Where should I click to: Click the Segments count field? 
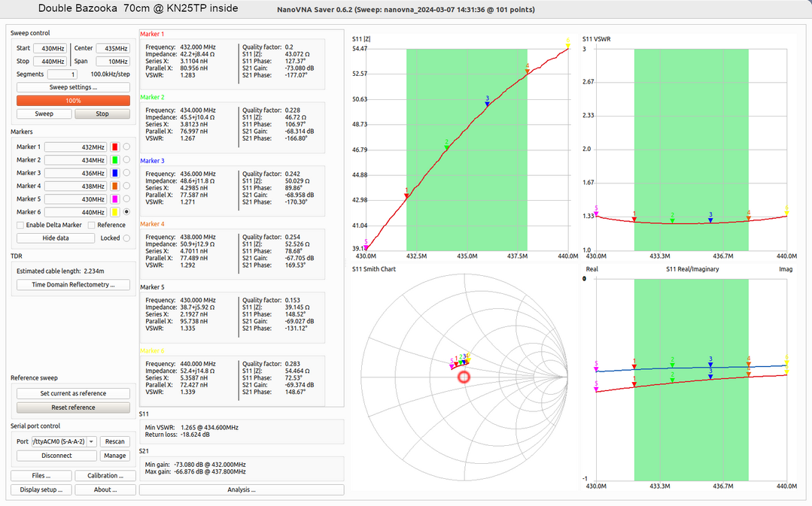pos(62,74)
